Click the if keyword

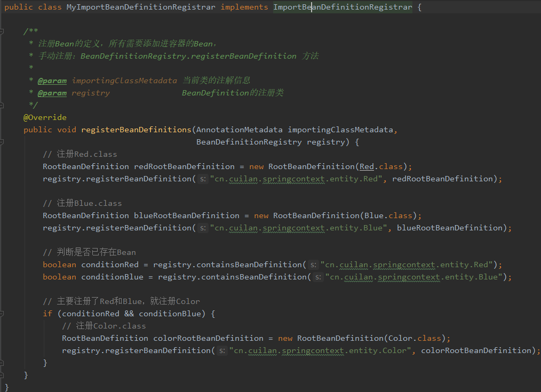pos(47,314)
